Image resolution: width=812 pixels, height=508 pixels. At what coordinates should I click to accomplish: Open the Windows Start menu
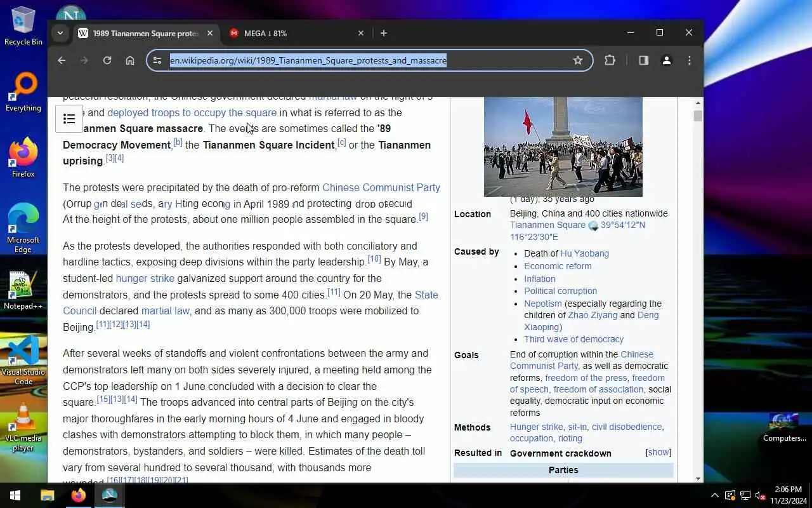15,495
